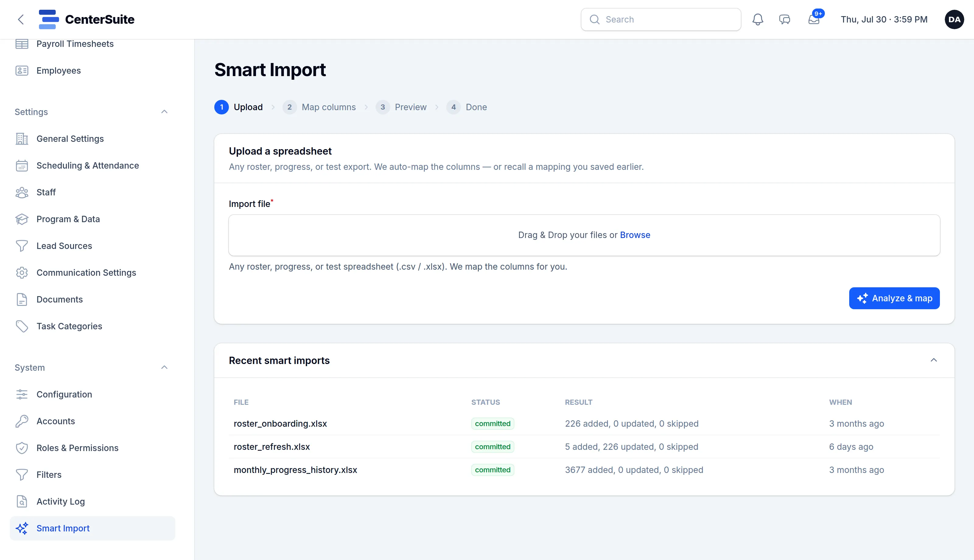Click the Payroll Timesheets table icon
The width and height of the screenshot is (974, 560).
click(x=22, y=44)
